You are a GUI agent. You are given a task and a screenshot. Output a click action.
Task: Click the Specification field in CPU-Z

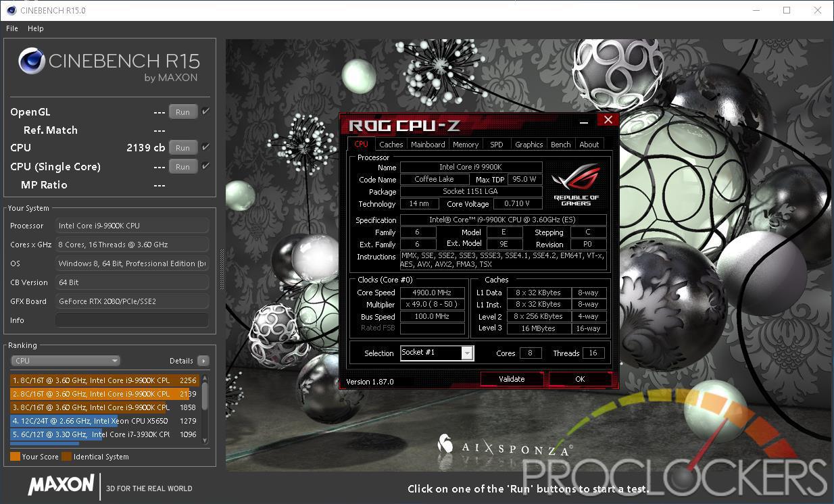click(503, 220)
